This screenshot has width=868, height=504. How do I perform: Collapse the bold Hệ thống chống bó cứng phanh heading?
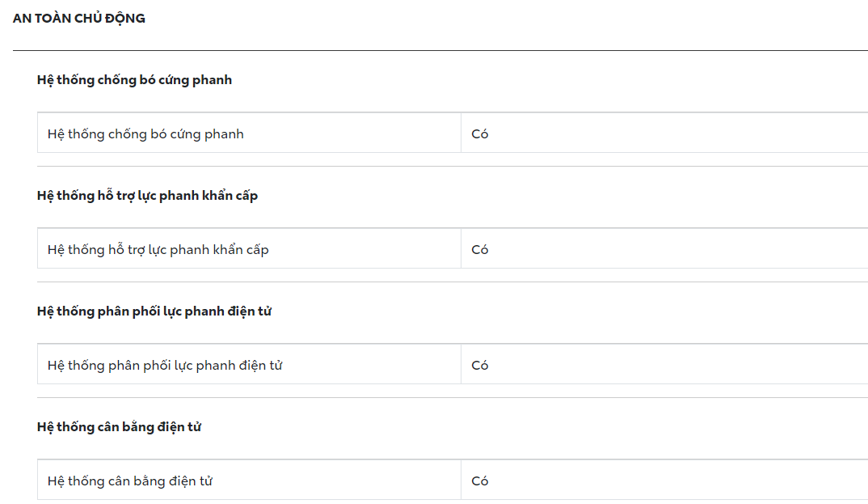click(x=134, y=80)
